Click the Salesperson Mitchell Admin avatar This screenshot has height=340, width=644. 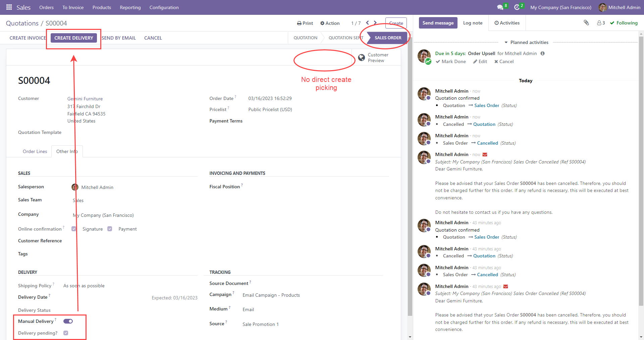[x=75, y=187]
